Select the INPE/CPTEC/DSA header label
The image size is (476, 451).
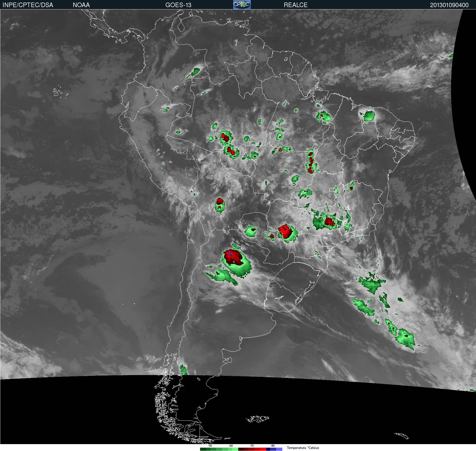click(28, 5)
